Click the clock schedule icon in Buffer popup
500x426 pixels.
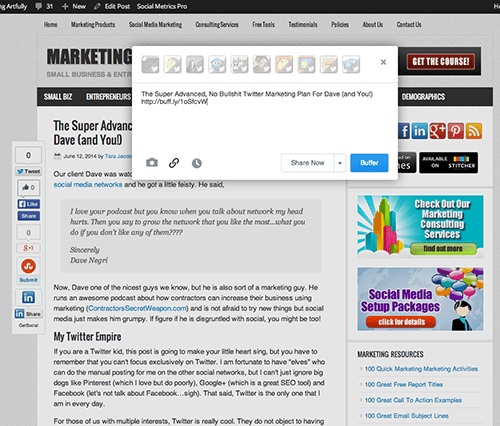[x=197, y=163]
